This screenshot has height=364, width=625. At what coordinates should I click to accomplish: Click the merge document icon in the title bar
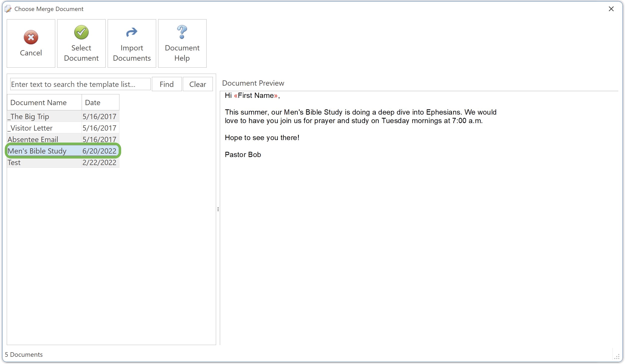8,9
